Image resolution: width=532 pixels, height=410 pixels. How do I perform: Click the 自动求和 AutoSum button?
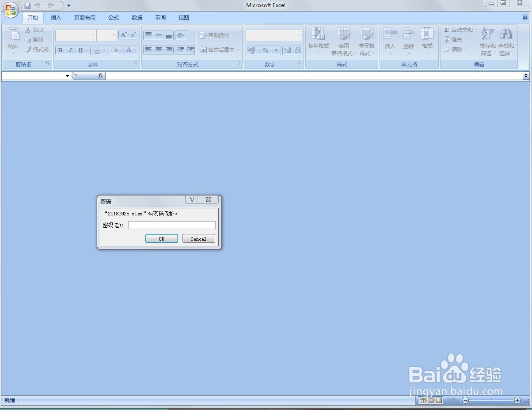tap(460, 30)
